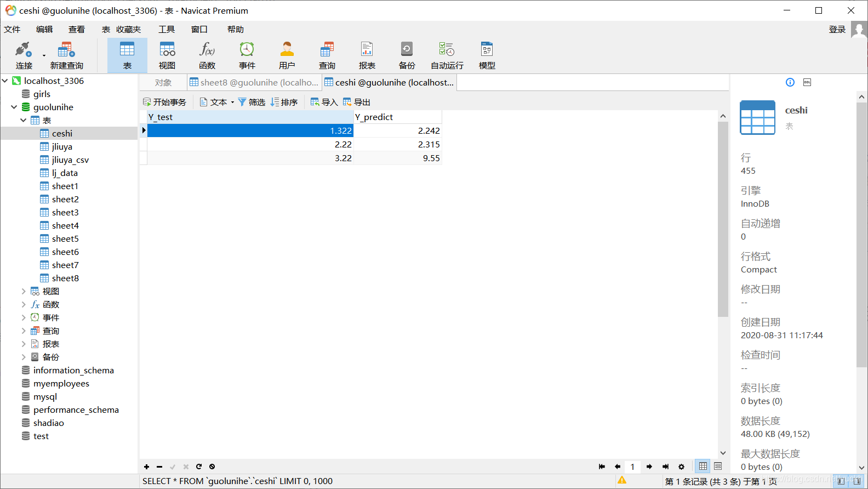Open the View menu
Viewport: 868px width, 489px height.
(77, 29)
